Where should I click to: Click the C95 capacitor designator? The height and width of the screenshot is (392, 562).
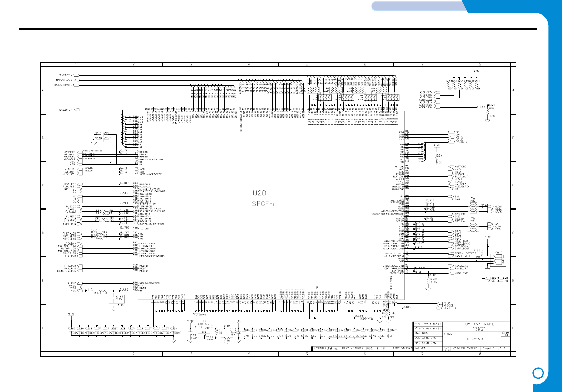[193, 335]
